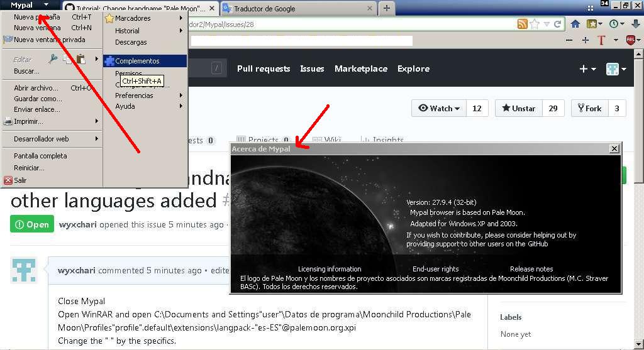Switch to the Traductor de Google tab
The width and height of the screenshot is (644, 350).
click(298, 8)
